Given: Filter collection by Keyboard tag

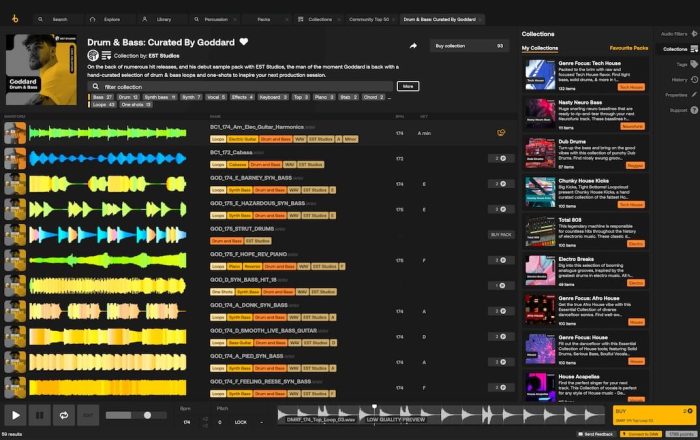Looking at the screenshot, I should point(273,97).
